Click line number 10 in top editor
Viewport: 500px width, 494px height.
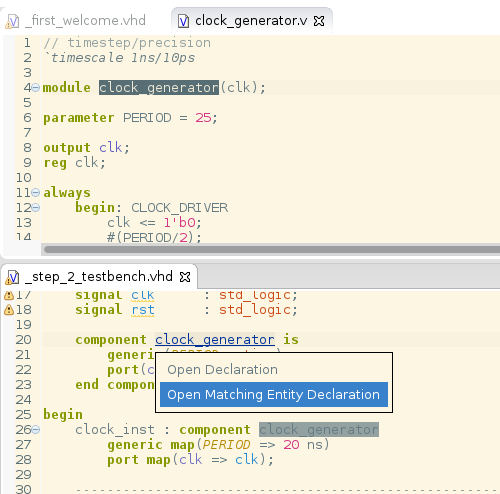tap(24, 178)
